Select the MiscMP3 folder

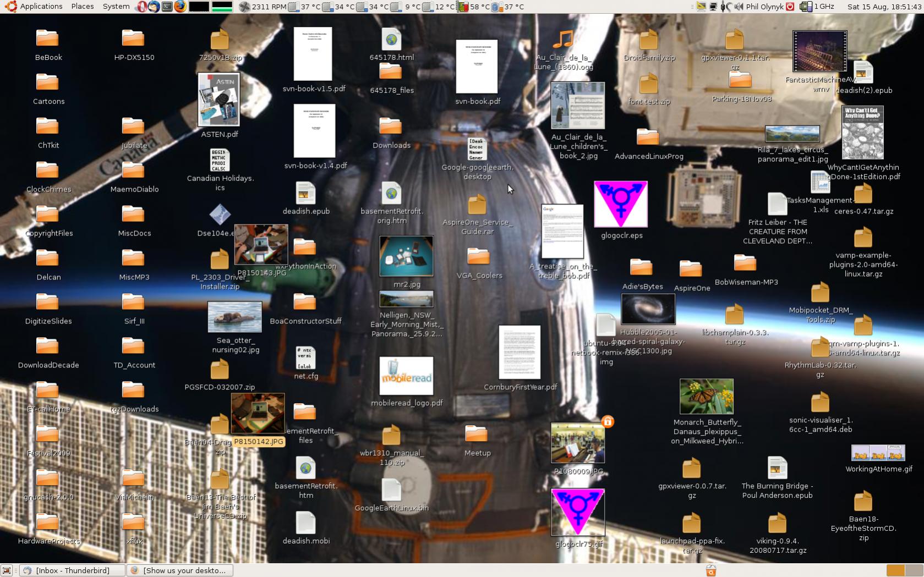click(x=134, y=265)
